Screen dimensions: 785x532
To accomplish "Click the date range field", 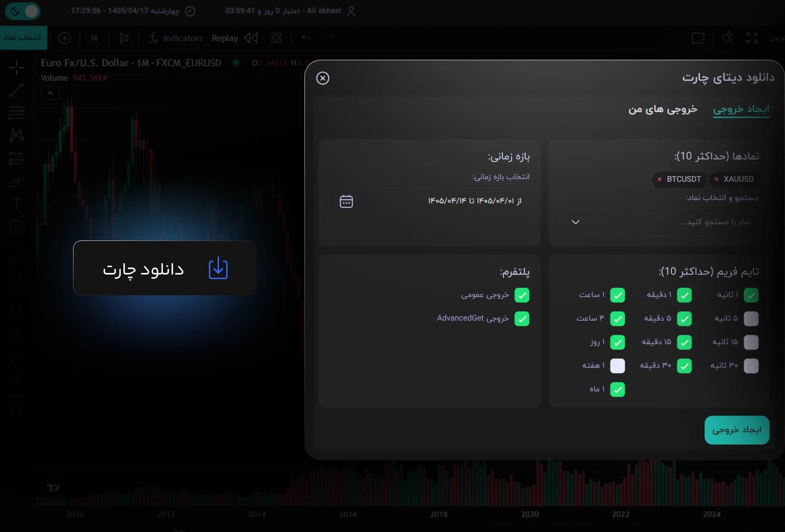I will (x=430, y=201).
